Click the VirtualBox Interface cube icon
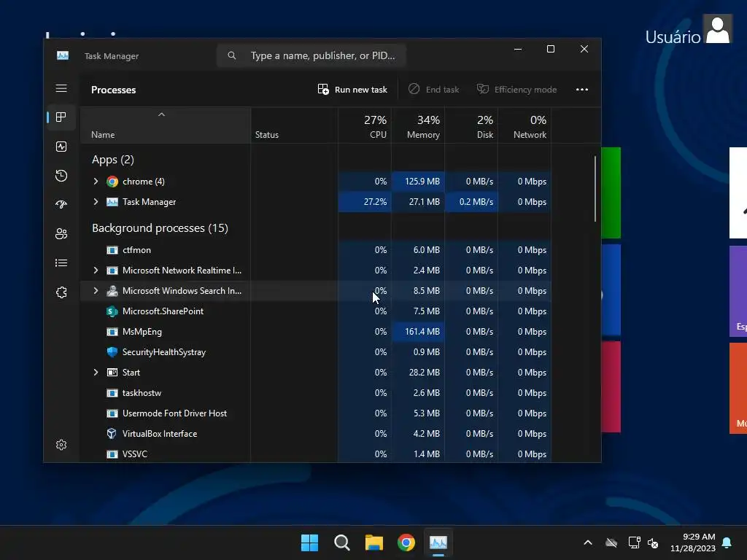The image size is (747, 560). tap(112, 434)
